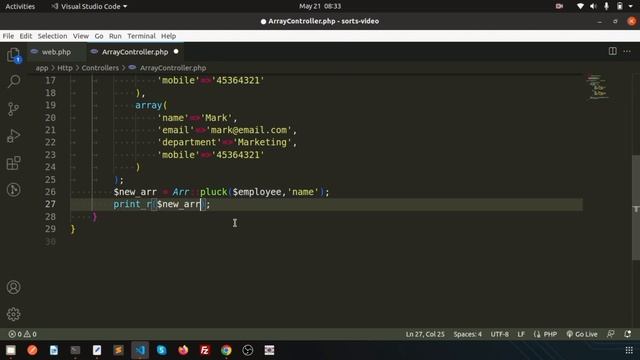Place cursor on 'print_r' function

[132, 204]
